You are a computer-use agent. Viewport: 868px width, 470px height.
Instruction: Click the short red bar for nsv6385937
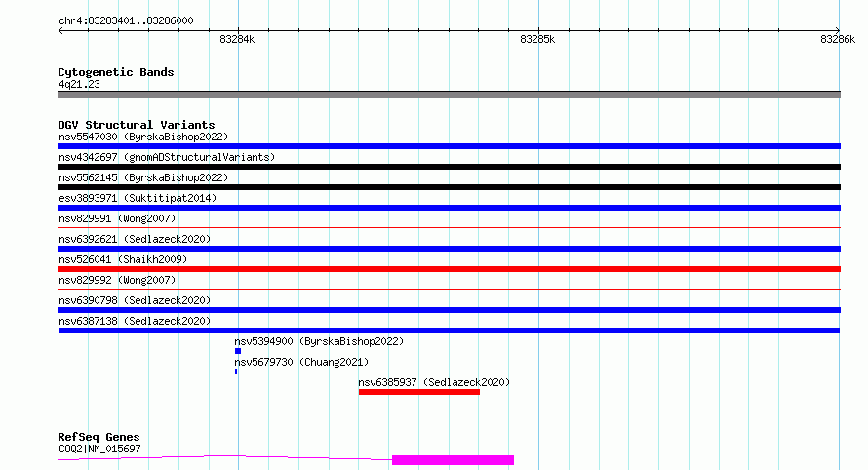(419, 392)
